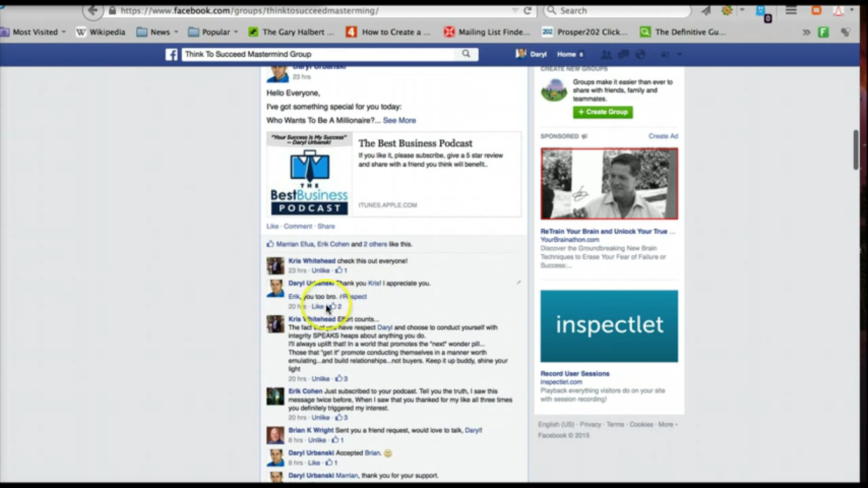Open the Mailing List Finder bookmark
The image size is (868, 488).
487,32
